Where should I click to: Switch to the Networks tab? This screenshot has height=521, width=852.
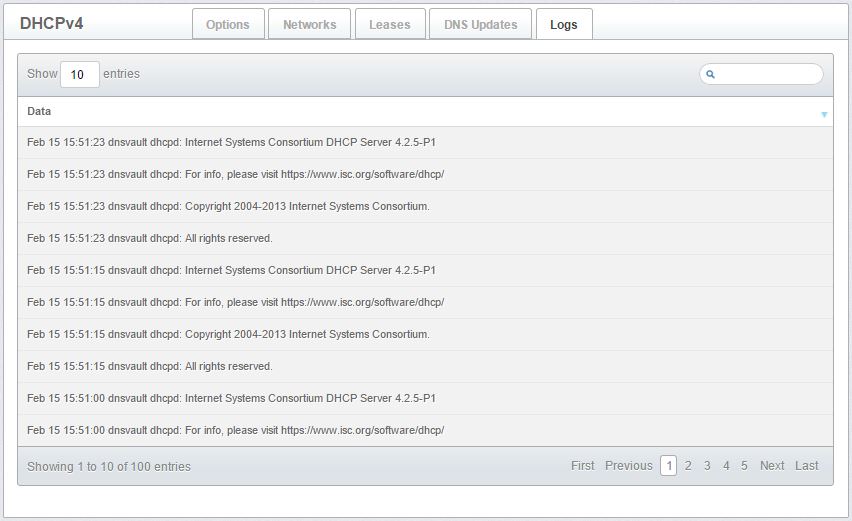pos(309,25)
